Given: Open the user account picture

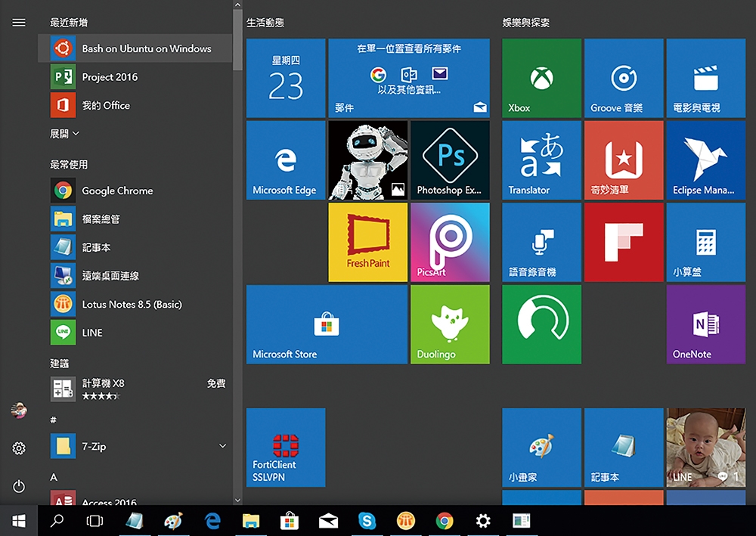Looking at the screenshot, I should (x=19, y=411).
